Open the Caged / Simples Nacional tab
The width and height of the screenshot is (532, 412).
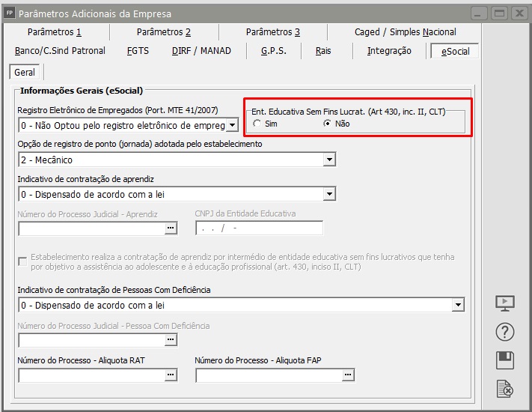(x=405, y=32)
